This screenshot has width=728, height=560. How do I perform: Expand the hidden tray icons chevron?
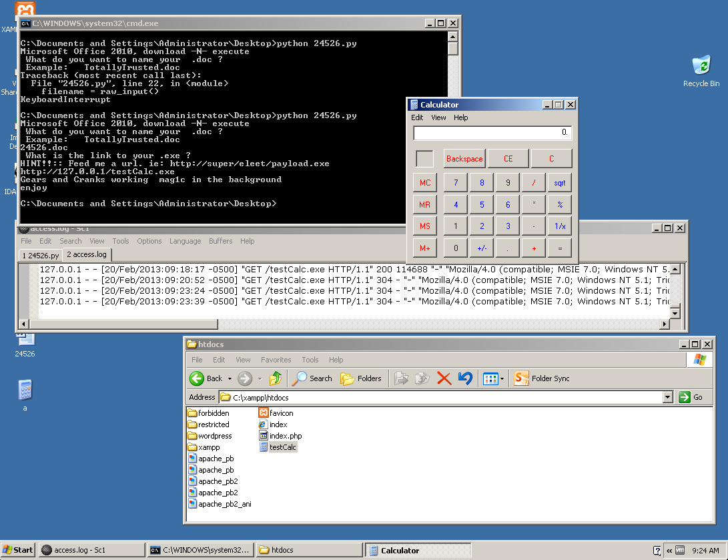point(669,551)
